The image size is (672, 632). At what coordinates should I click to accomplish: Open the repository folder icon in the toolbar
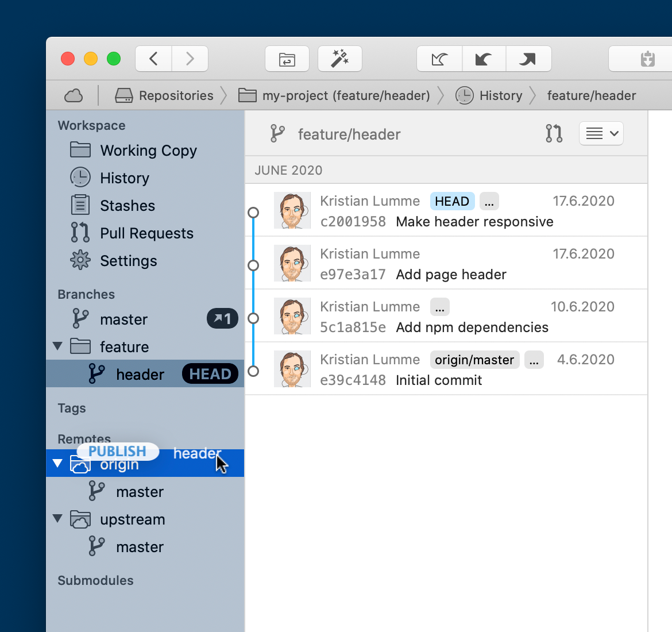[x=287, y=59]
